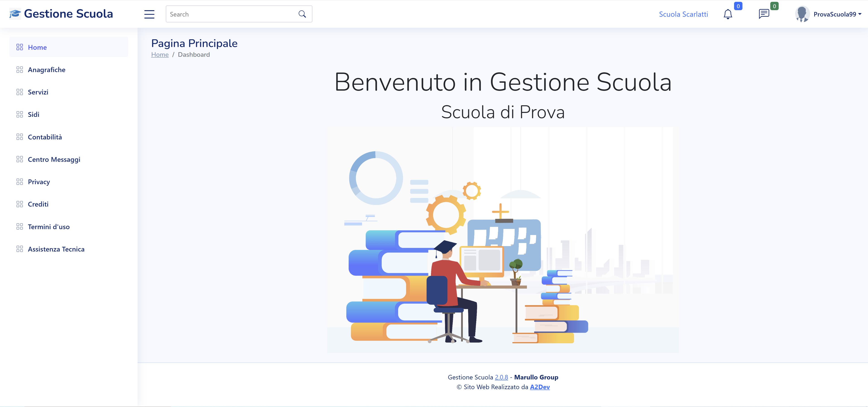Click the bell notification icon
868x407 pixels.
coord(728,14)
